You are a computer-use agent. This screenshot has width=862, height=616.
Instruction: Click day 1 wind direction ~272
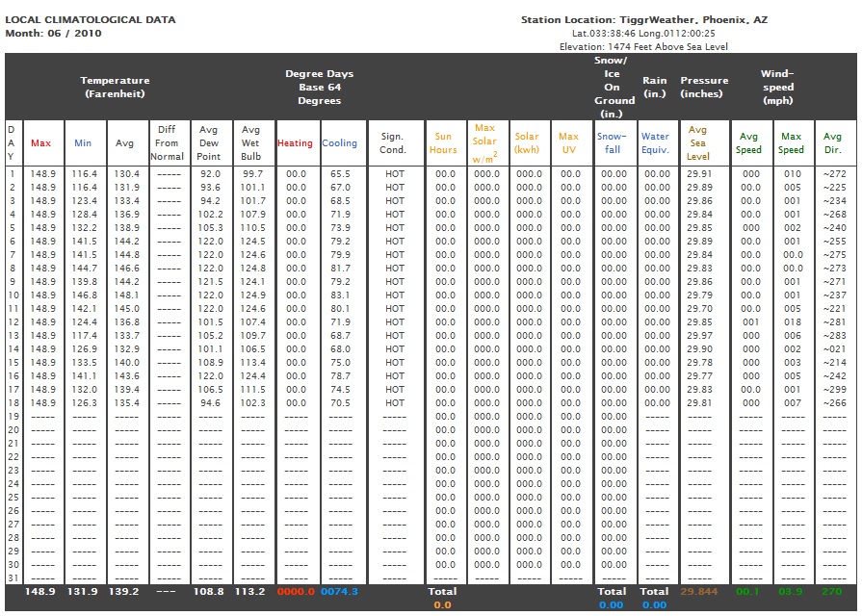tap(834, 173)
